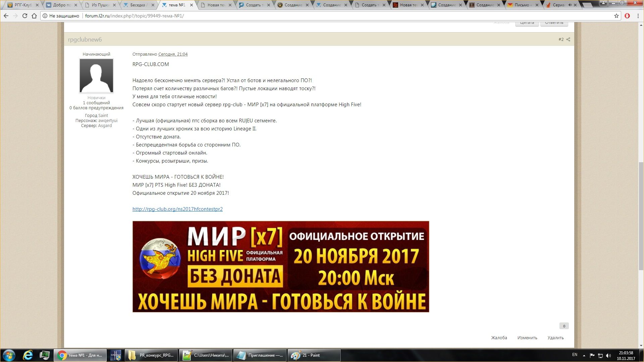Open the Lineage II taskbar icon
Image resolution: width=644 pixels, height=362 pixels.
point(116,355)
